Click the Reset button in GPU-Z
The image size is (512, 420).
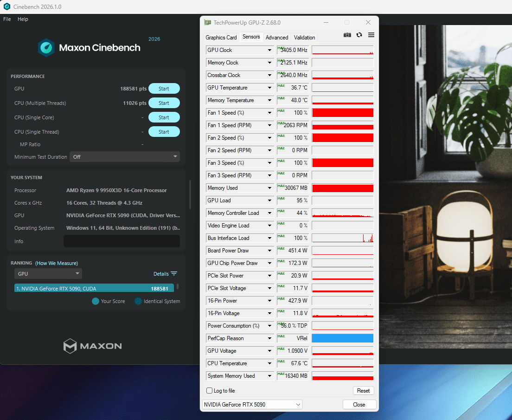pos(363,391)
